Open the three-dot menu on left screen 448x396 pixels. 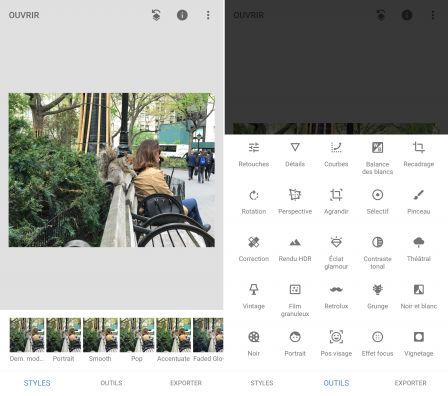tap(208, 15)
